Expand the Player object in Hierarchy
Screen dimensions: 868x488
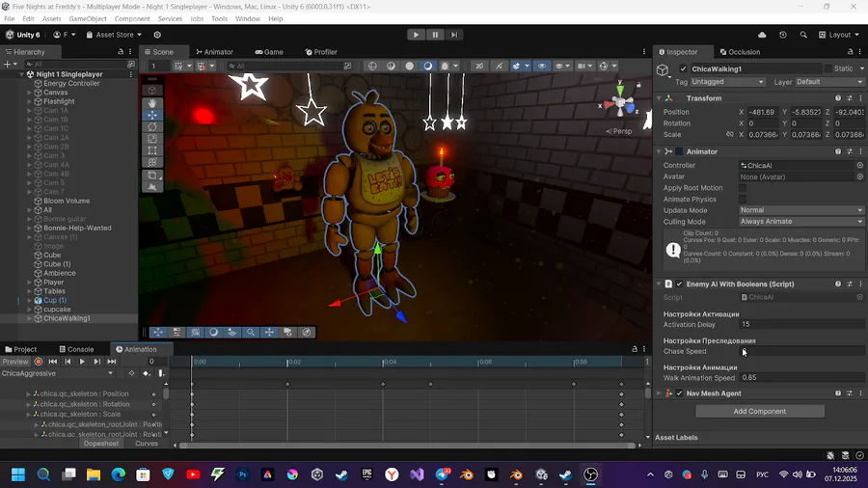29,283
